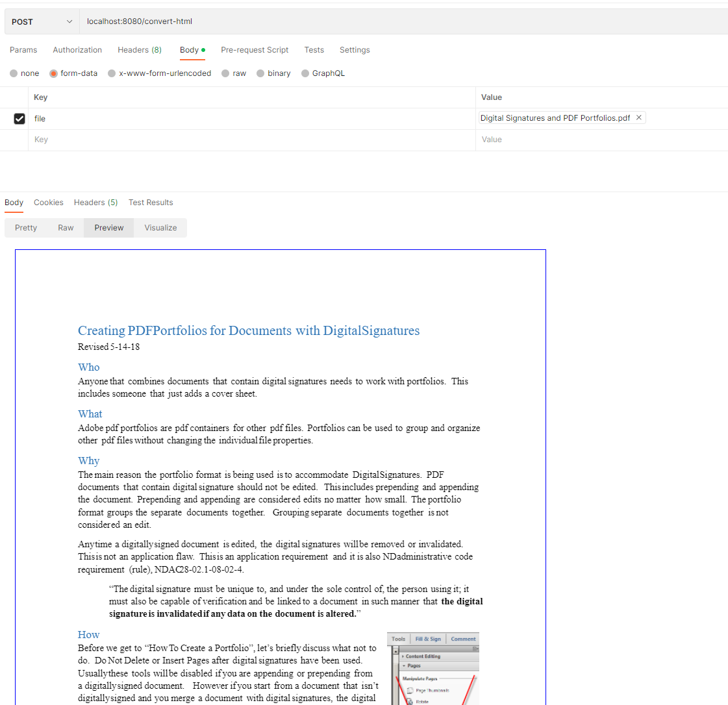
Task: Open the panel options icon in the PDF preview
Action: 475,649
